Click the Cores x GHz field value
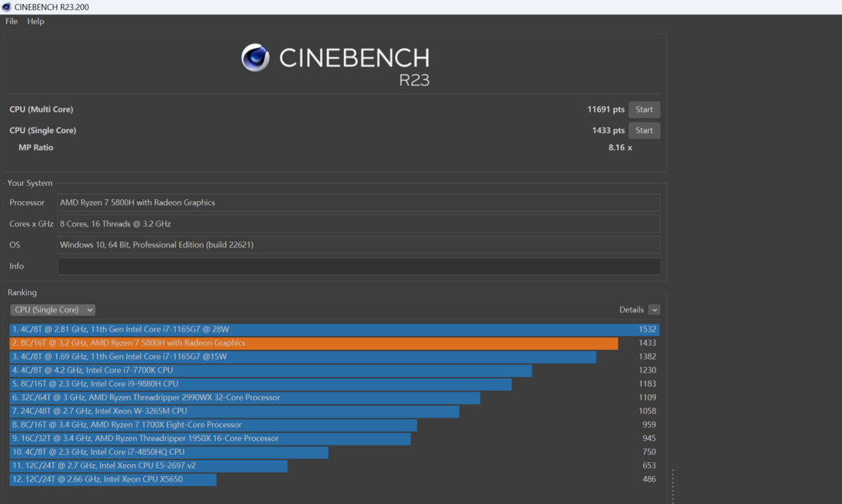Image resolution: width=842 pixels, height=504 pixels. click(359, 224)
